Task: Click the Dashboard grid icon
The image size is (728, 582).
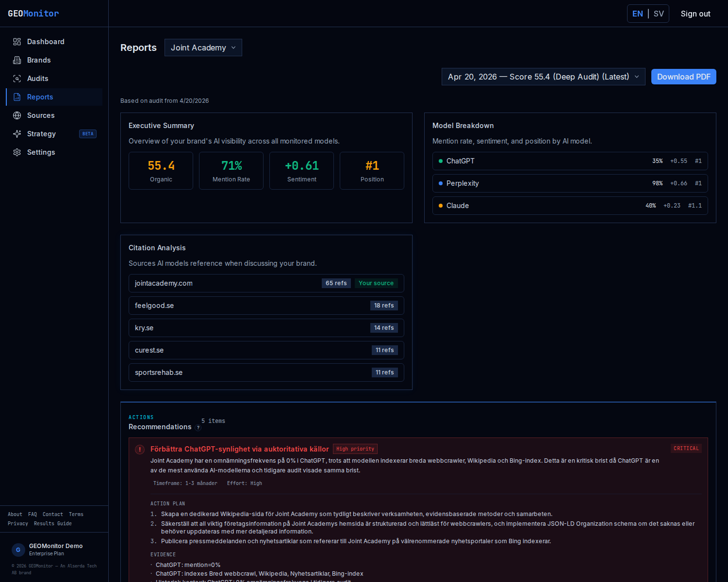Action: click(x=17, y=42)
